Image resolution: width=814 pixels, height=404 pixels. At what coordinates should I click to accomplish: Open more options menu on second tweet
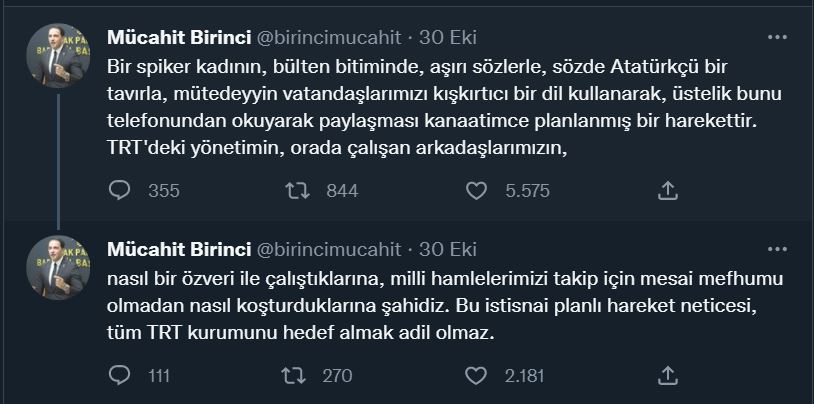776,248
